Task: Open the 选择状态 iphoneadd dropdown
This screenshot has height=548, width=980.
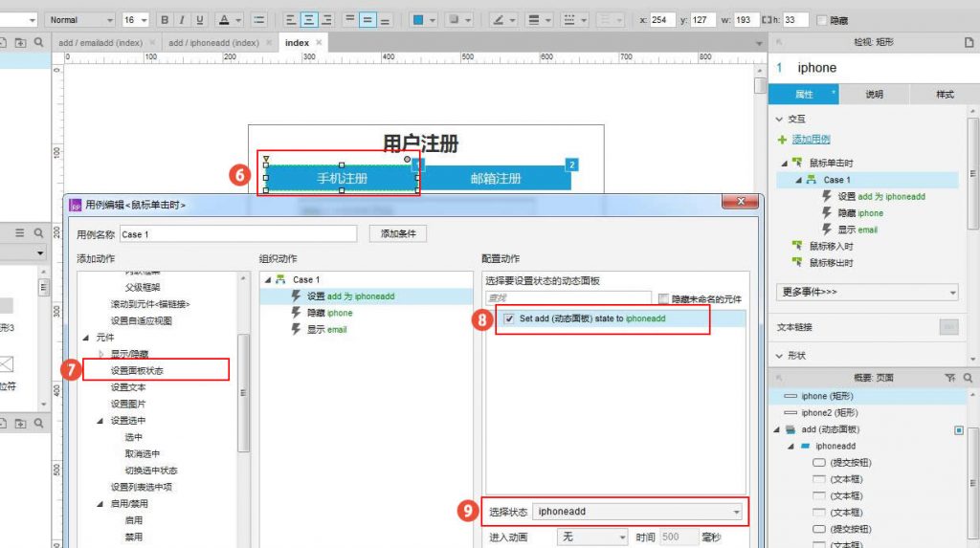Action: tap(637, 512)
